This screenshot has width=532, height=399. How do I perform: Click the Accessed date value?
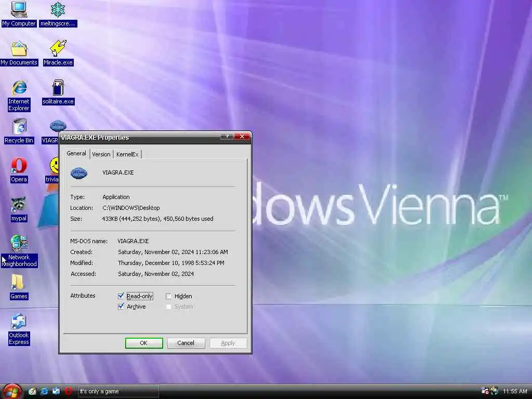point(156,274)
